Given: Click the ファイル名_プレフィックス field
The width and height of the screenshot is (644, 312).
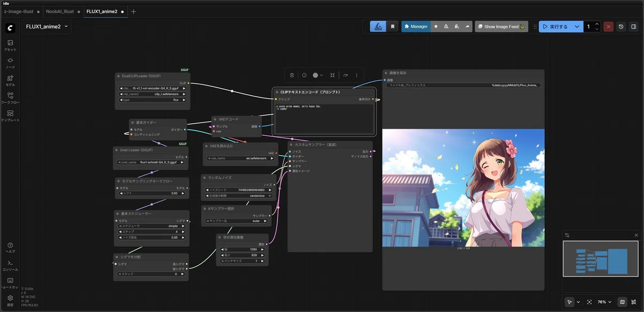Looking at the screenshot, I should (463, 85).
